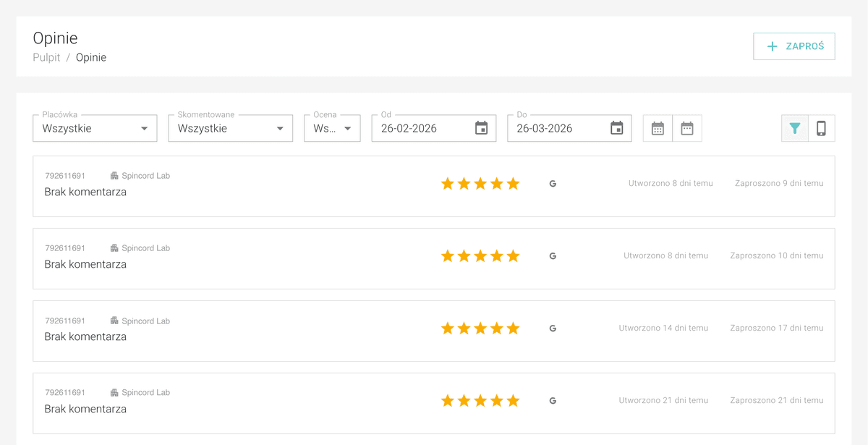This screenshot has height=445, width=868.
Task: Expand the Skomentowane dropdown
Action: [230, 129]
